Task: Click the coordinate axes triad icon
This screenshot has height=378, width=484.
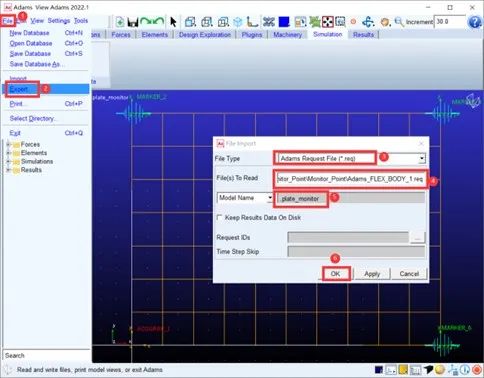Action: pos(252,22)
